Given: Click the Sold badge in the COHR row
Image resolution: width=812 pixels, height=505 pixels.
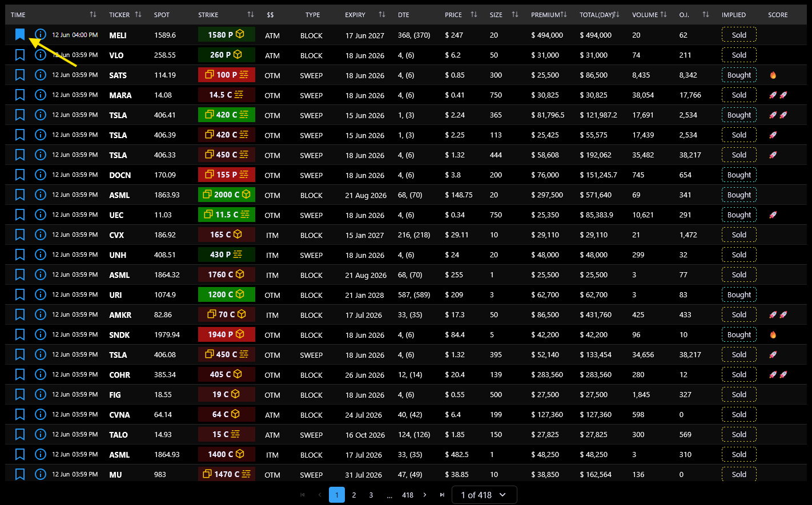Looking at the screenshot, I should tap(739, 374).
